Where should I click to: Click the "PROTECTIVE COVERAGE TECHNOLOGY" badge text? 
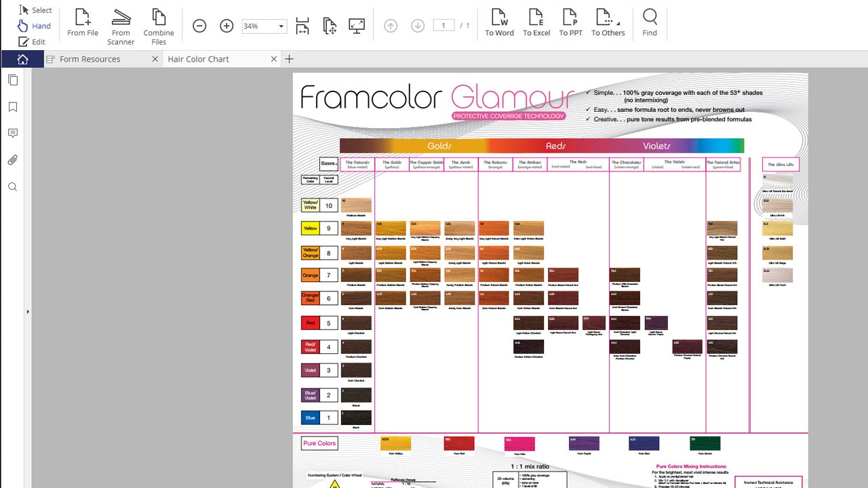coord(509,116)
